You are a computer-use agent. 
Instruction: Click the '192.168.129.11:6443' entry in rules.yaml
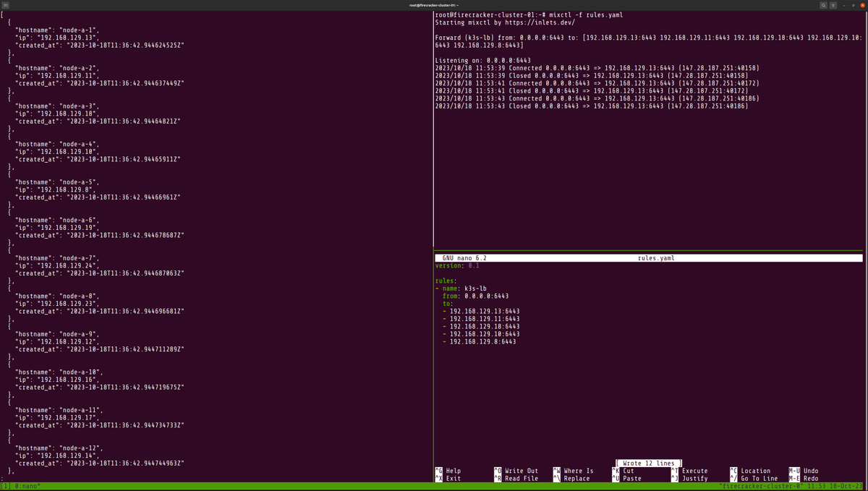tap(485, 319)
